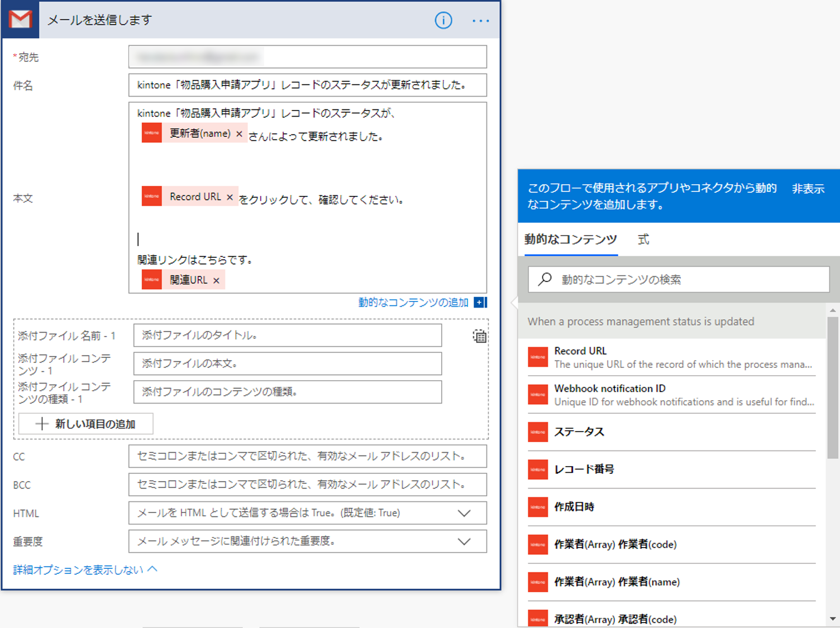
Task: Click kintone icon beside 作成日時
Action: (538, 507)
